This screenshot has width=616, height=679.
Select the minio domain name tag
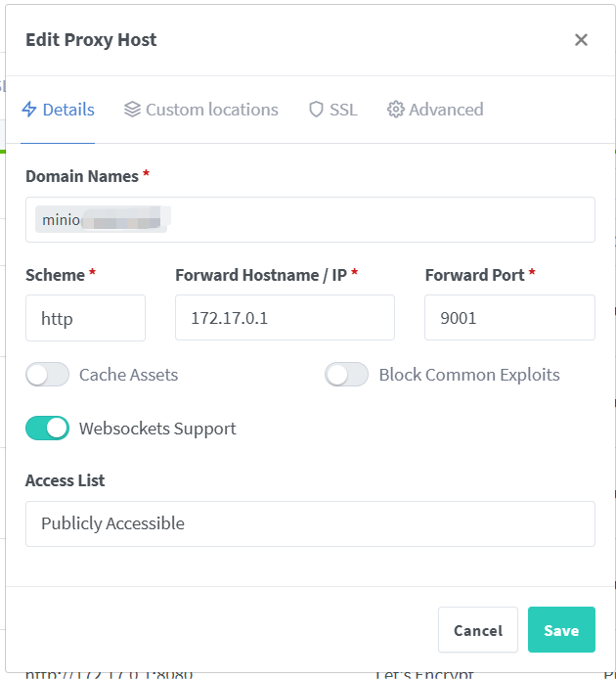click(x=102, y=220)
